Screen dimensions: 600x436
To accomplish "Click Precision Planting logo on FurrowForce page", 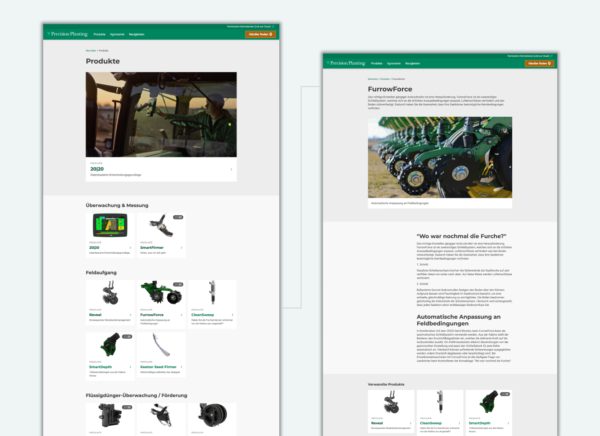I will [347, 63].
